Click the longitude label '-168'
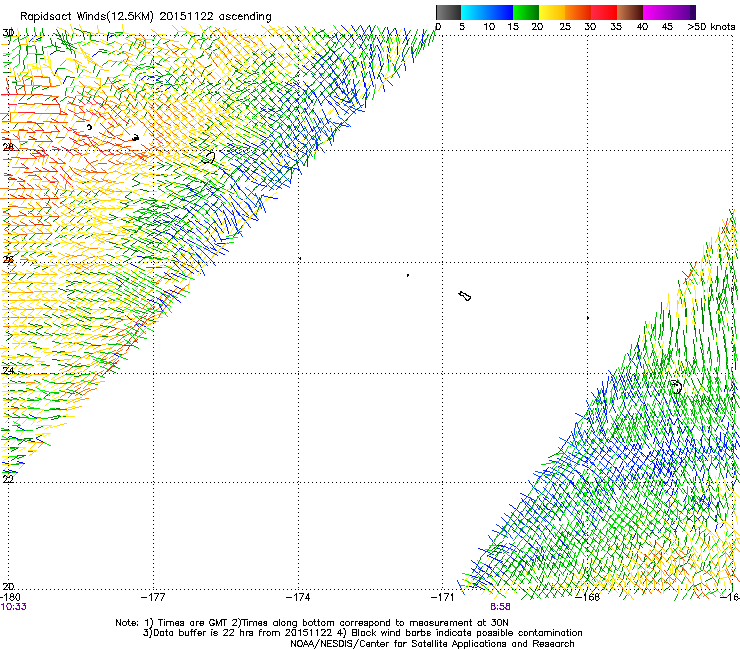740x650 pixels. click(x=588, y=597)
